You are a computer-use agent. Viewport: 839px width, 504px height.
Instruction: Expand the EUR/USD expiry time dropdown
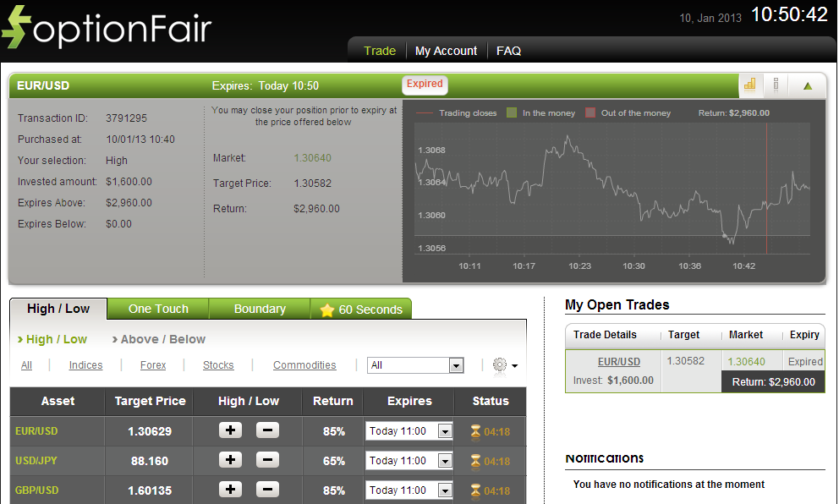[445, 431]
